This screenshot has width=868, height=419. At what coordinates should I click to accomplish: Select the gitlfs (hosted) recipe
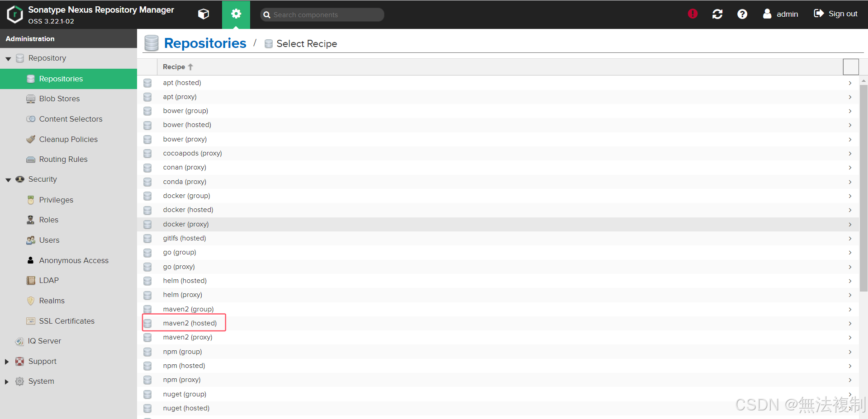click(x=498, y=238)
